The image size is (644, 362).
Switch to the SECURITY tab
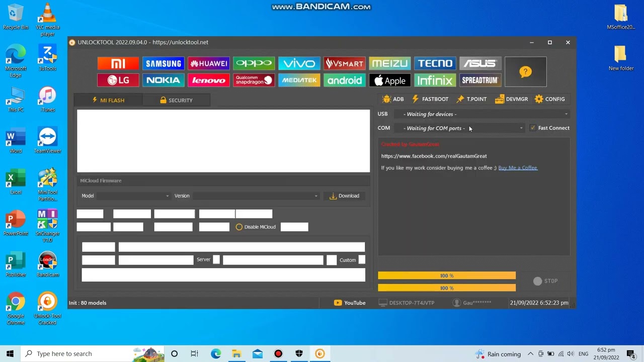176,100
